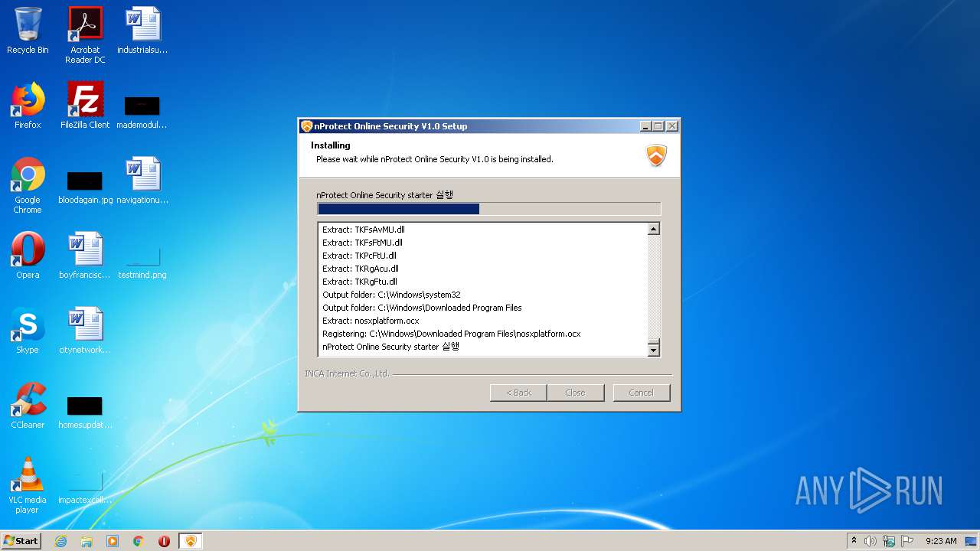Select log line Output folder: C:\Windows\system32
The width and height of the screenshot is (980, 551).
(391, 295)
